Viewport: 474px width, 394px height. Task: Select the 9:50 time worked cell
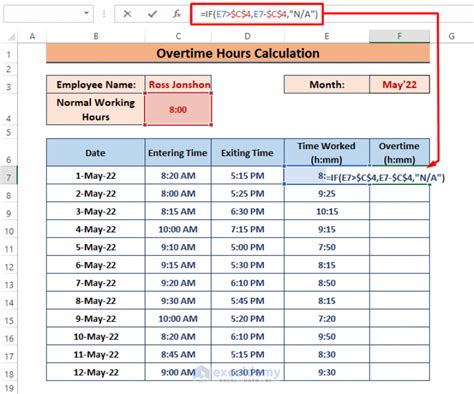point(327,337)
